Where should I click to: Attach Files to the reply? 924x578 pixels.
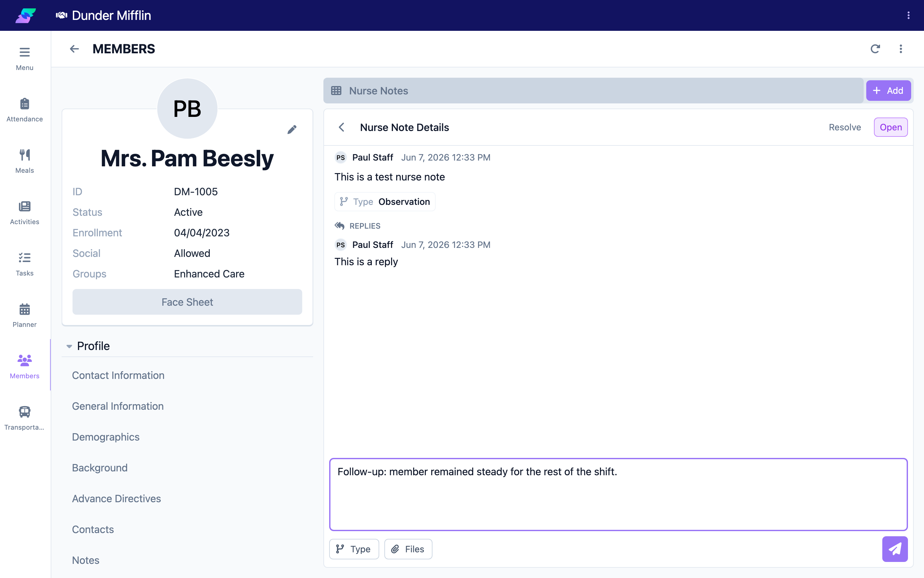click(x=408, y=549)
